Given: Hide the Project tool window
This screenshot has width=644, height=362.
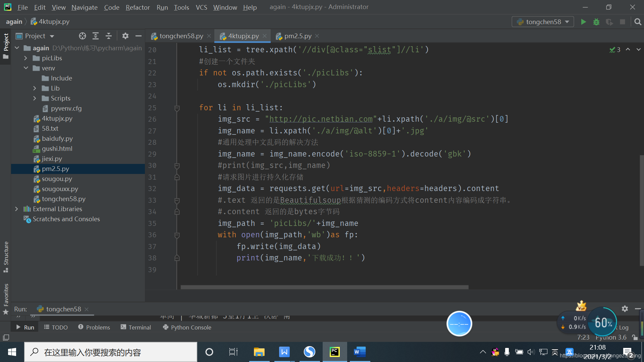Looking at the screenshot, I should pyautogui.click(x=139, y=36).
